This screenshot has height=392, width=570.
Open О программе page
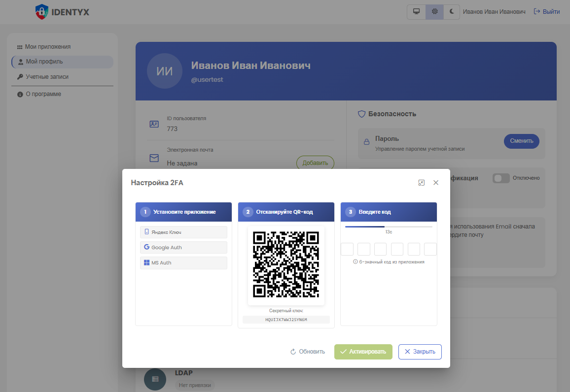tap(43, 94)
